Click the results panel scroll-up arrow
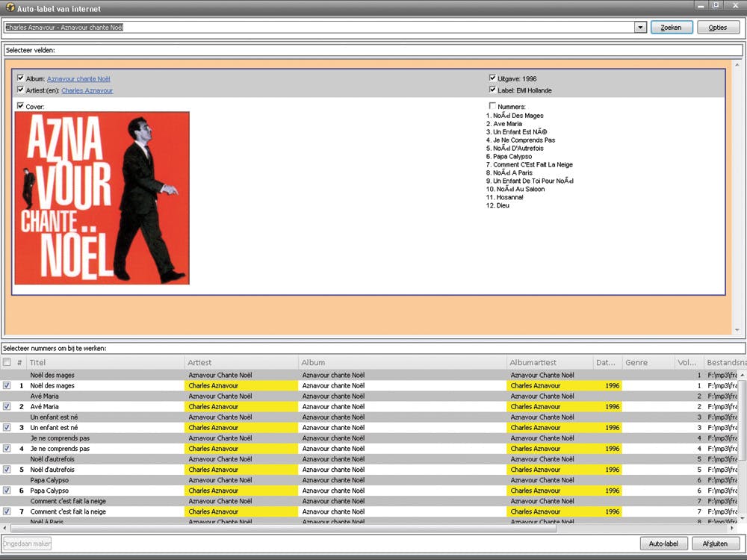Image resolution: width=747 pixels, height=560 pixels. point(737,64)
